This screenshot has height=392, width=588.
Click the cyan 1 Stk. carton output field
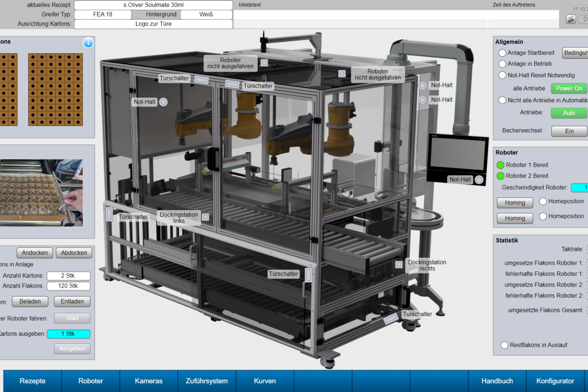(x=69, y=334)
